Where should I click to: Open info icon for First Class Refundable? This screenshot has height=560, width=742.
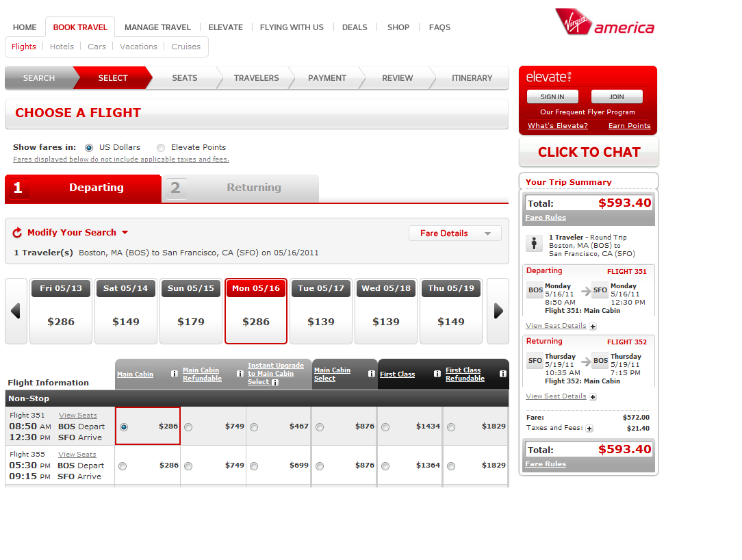[x=502, y=374]
